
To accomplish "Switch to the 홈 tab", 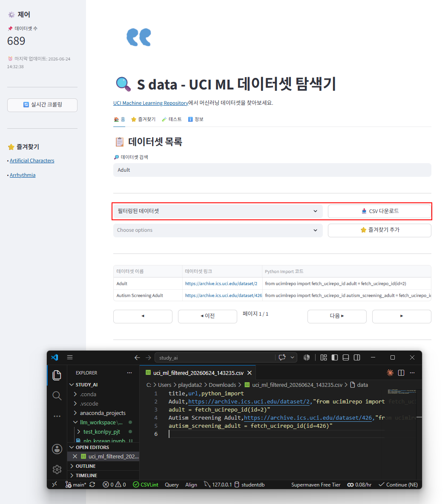I will pos(120,119).
